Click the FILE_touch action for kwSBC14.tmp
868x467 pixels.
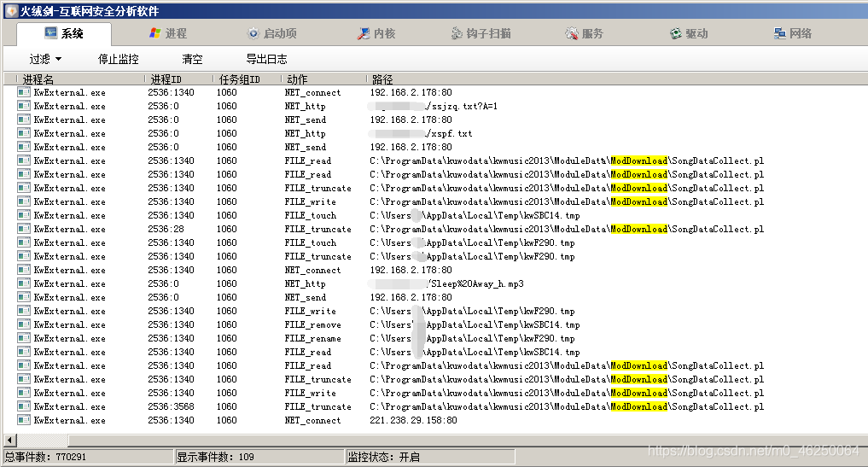tap(311, 215)
